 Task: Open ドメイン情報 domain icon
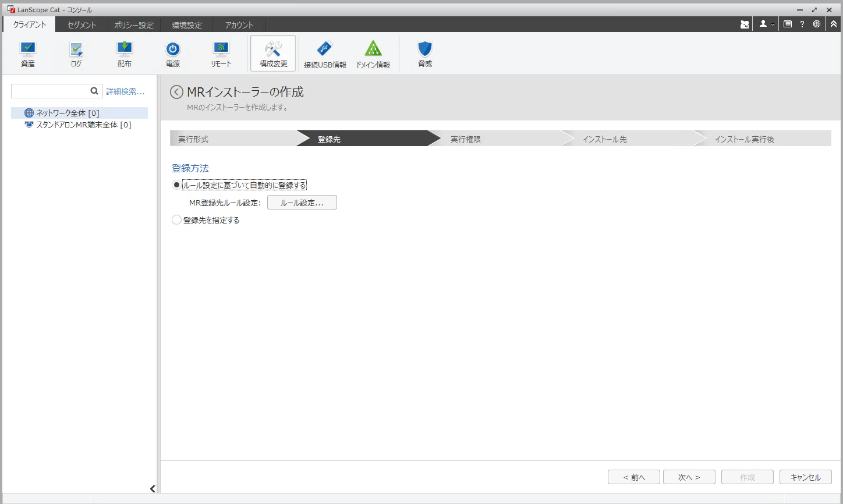[373, 54]
